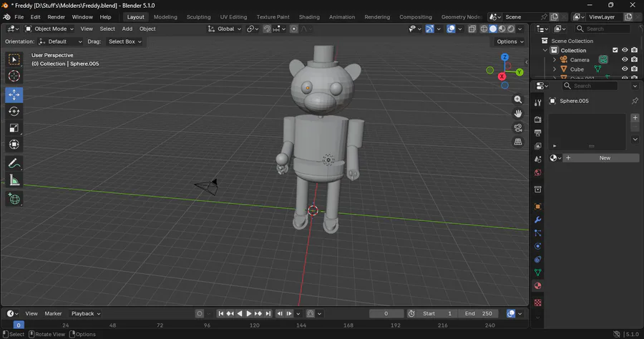644x339 pixels.
Task: Click the End frame 250 field
Action: 479,313
